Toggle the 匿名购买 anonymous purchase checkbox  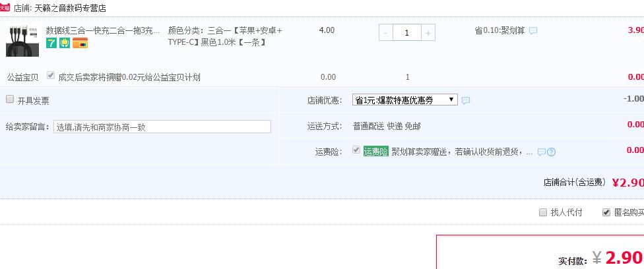pos(606,212)
